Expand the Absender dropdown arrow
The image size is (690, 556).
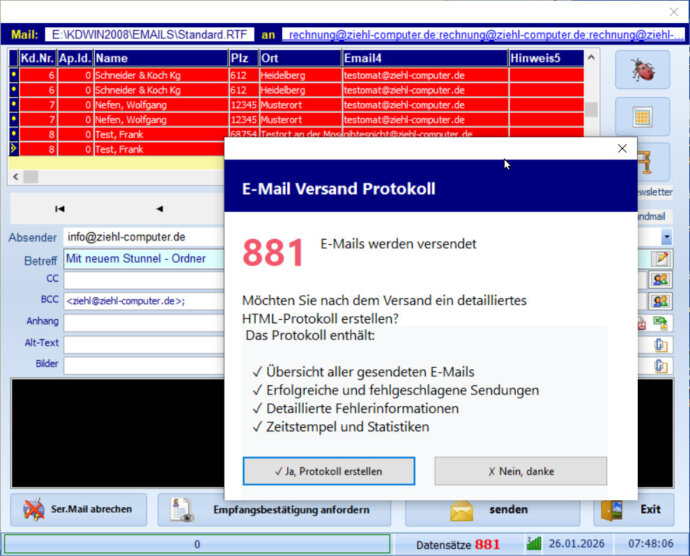click(666, 237)
